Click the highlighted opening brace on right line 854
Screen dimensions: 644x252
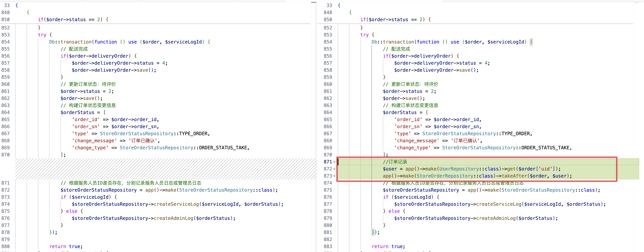pyautogui.click(x=531, y=42)
